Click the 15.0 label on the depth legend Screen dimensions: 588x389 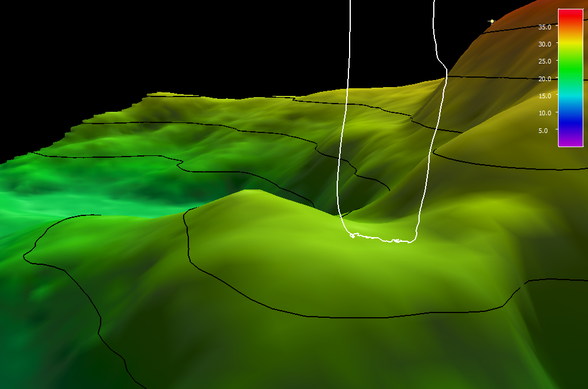click(x=544, y=96)
